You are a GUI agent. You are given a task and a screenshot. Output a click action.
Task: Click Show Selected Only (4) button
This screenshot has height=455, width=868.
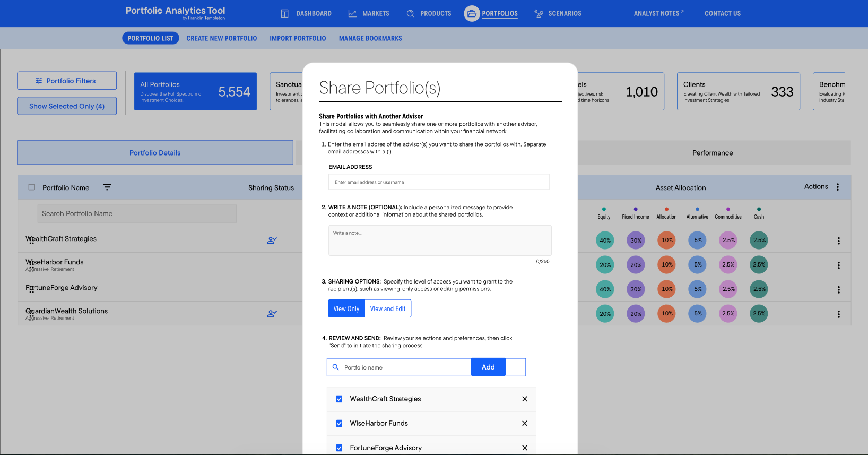(67, 106)
